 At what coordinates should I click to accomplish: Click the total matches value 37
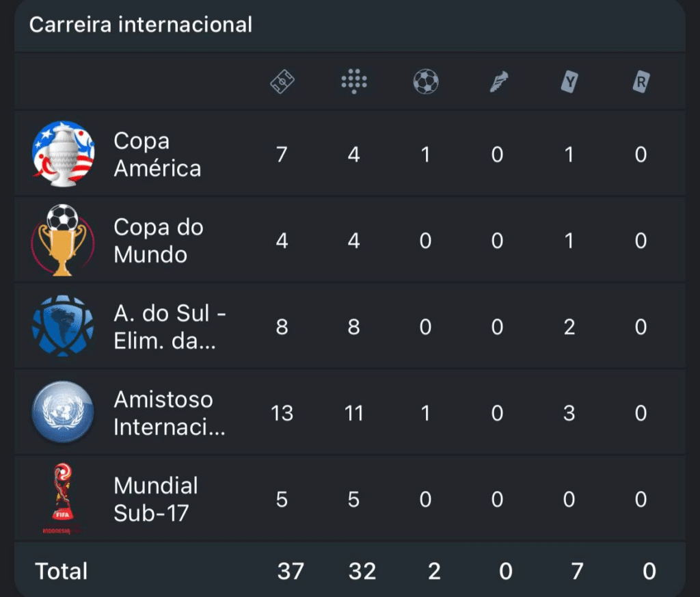[x=291, y=571]
